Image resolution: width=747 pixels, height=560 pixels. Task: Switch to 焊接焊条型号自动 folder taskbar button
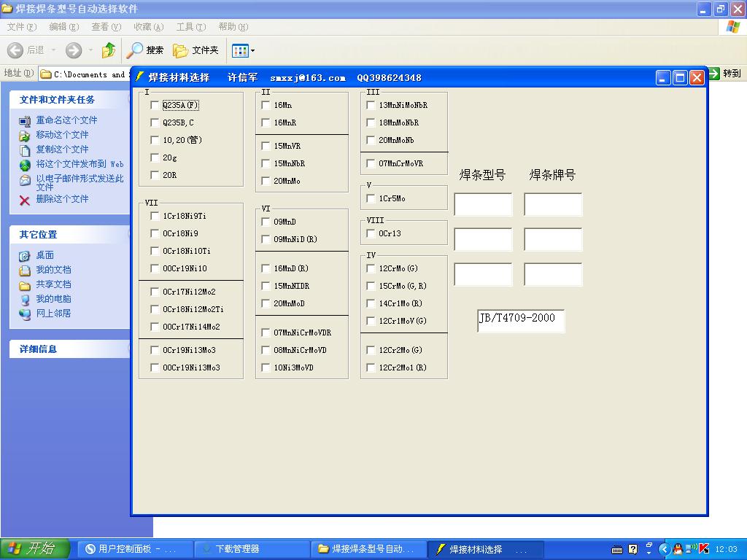click(x=368, y=549)
